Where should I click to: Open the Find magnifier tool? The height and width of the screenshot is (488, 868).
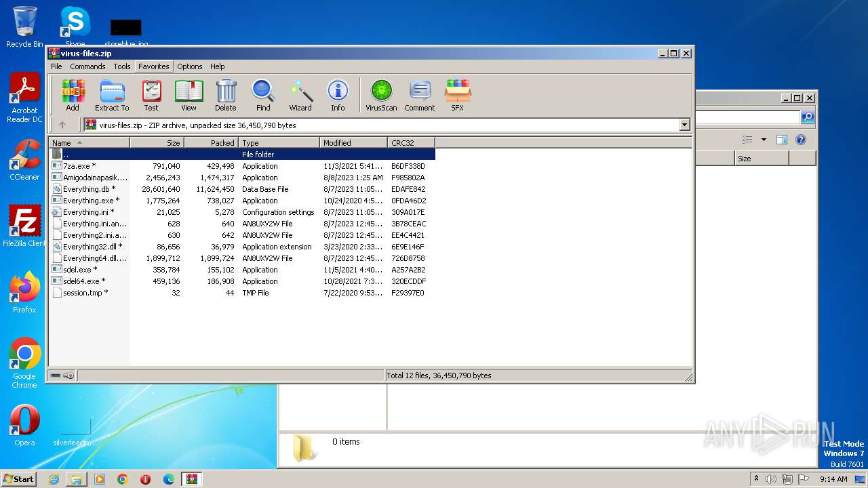click(x=263, y=96)
